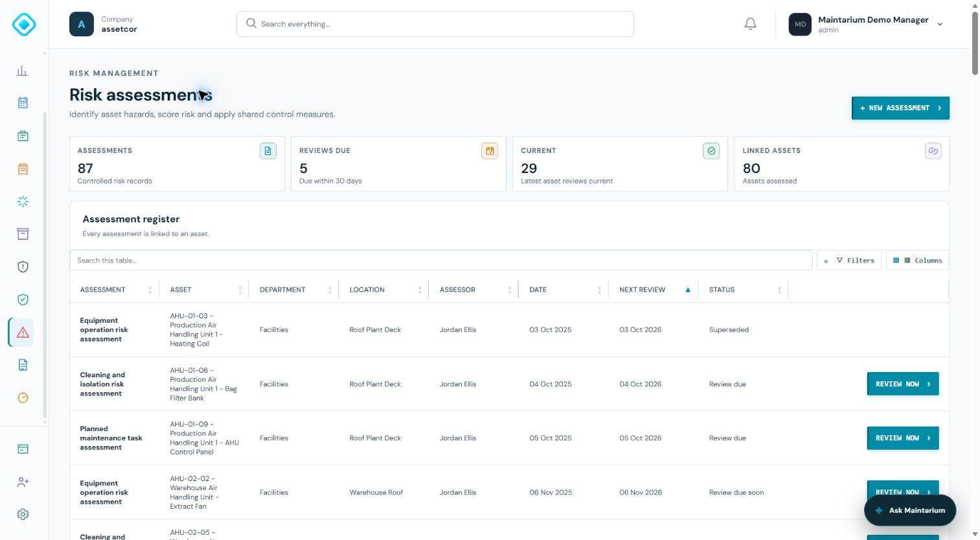Open the purple archive box sidebar icon
The height and width of the screenshot is (540, 980).
point(23,234)
